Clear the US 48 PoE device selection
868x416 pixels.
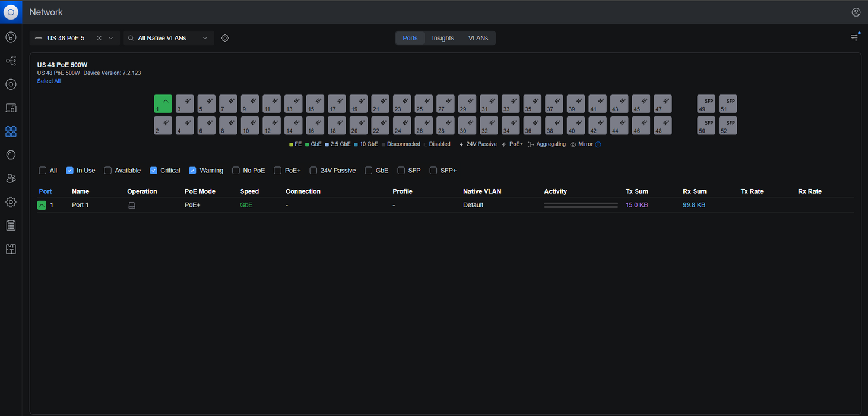pyautogui.click(x=99, y=38)
